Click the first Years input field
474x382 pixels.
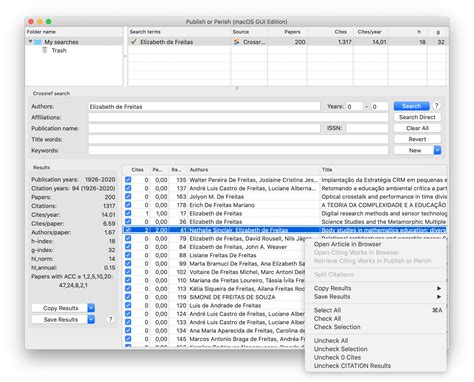(x=354, y=107)
